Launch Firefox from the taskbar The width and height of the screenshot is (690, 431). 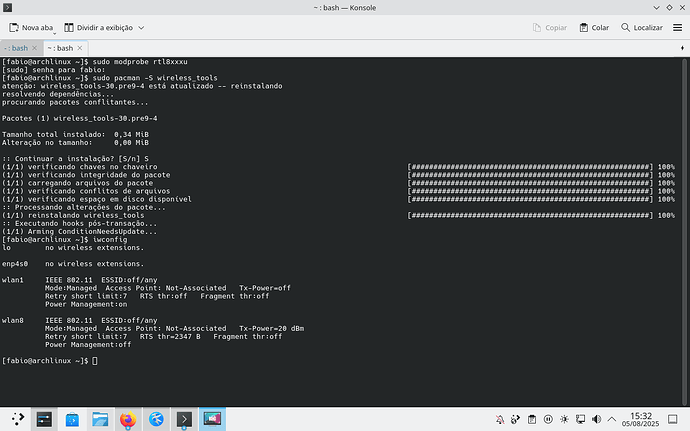(127, 418)
